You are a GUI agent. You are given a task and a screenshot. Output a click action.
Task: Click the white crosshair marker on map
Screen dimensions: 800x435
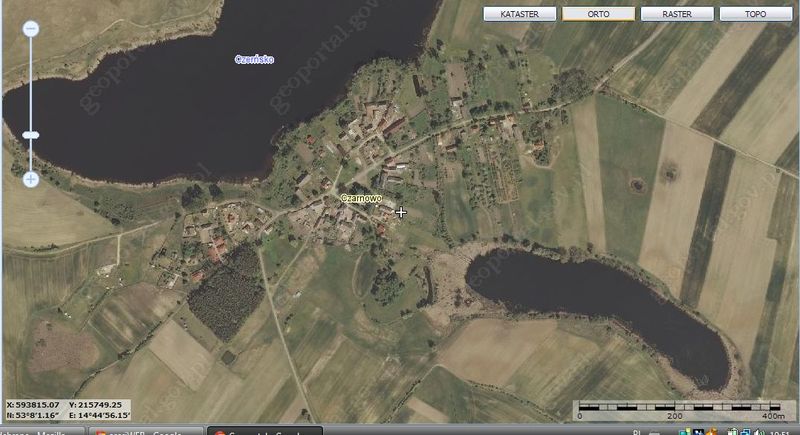[401, 212]
